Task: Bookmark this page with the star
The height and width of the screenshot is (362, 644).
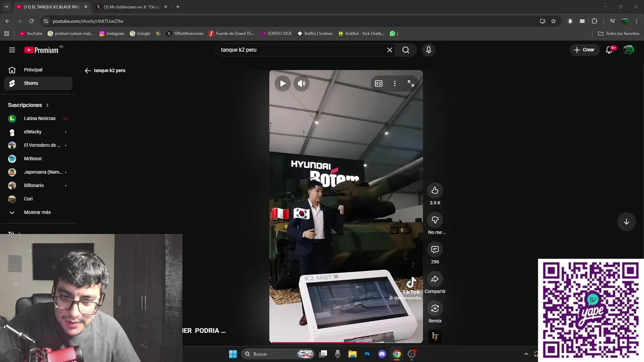Action: (x=553, y=21)
